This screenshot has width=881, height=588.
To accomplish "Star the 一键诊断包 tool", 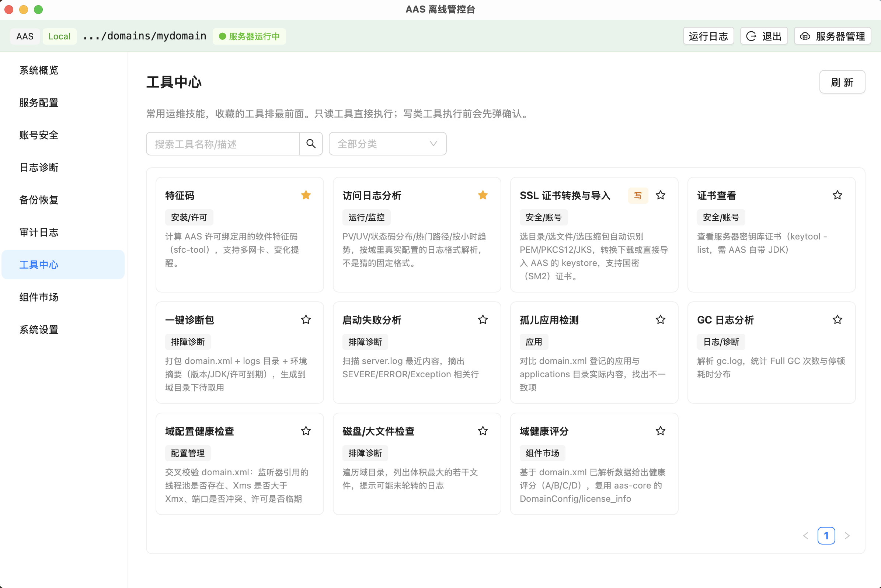I will click(306, 320).
